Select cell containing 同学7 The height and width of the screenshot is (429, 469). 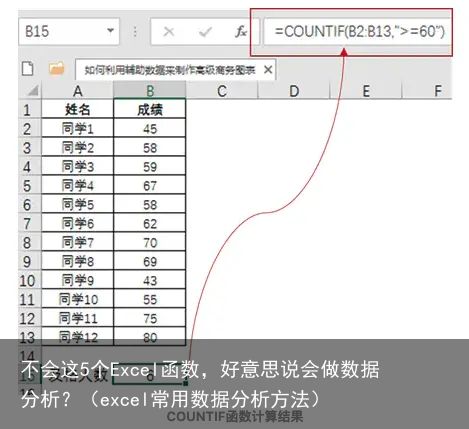[77, 242]
